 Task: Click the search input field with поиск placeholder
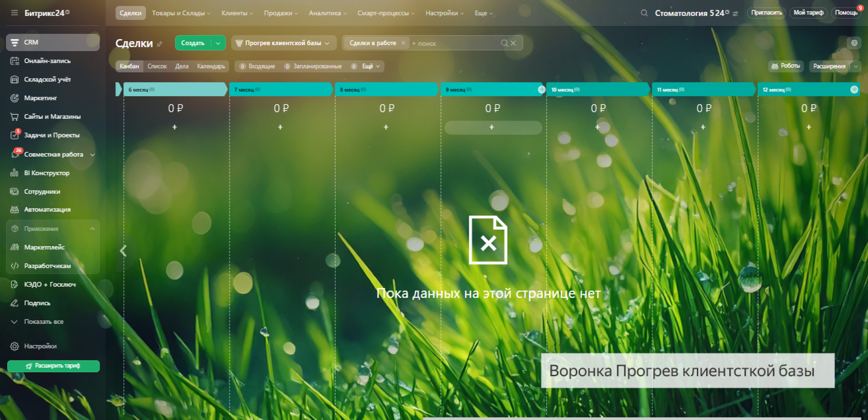(454, 43)
